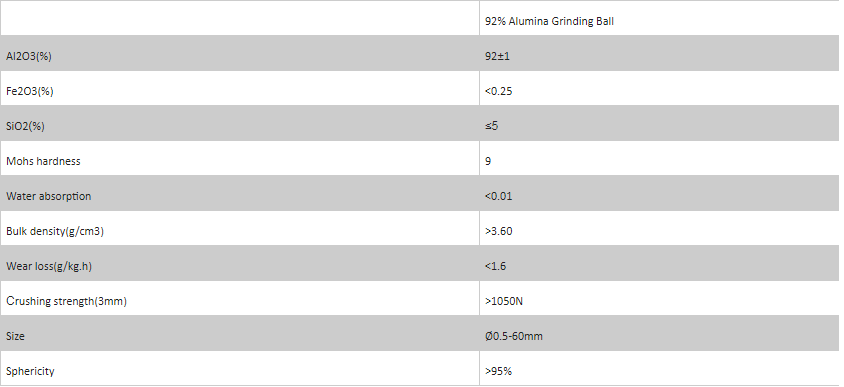Select the Water absorption label

coord(48,196)
